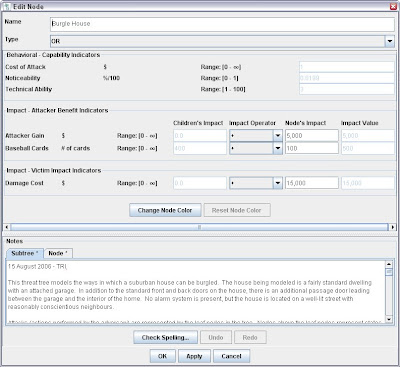Click the Redo button

250,337
